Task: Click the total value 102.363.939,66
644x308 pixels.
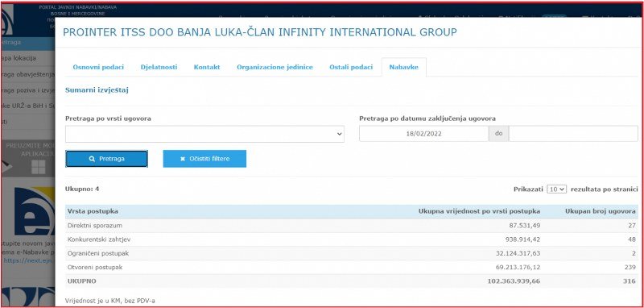Action: coord(514,281)
